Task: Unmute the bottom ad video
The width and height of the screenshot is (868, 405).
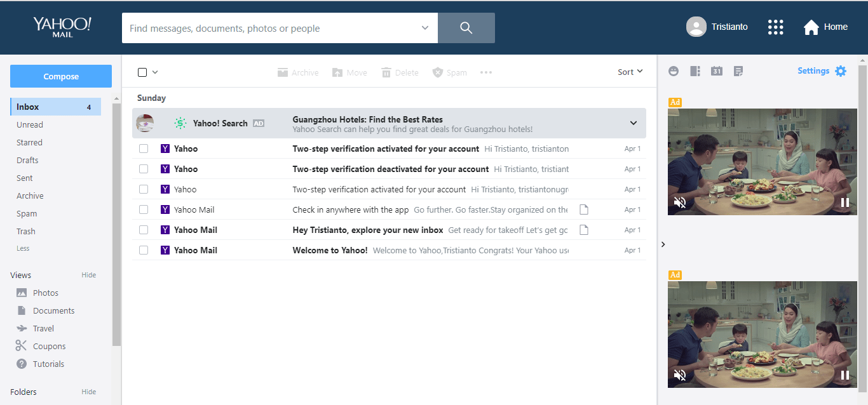Action: pyautogui.click(x=680, y=375)
